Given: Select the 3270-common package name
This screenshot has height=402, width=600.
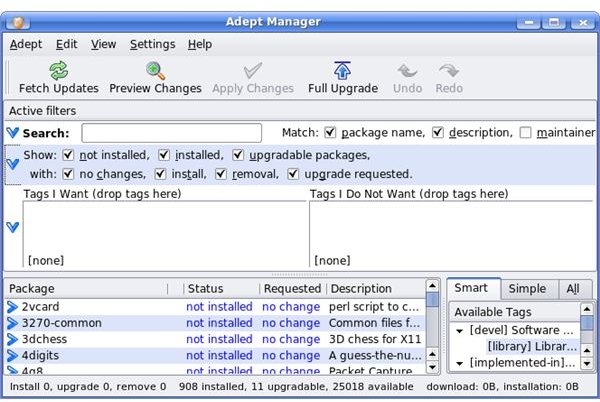Looking at the screenshot, I should point(62,323).
